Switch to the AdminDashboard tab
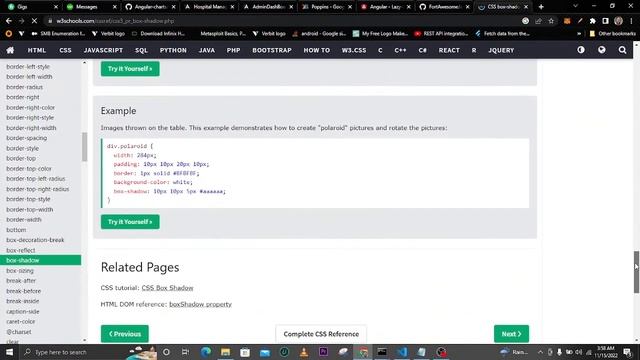 point(267,7)
